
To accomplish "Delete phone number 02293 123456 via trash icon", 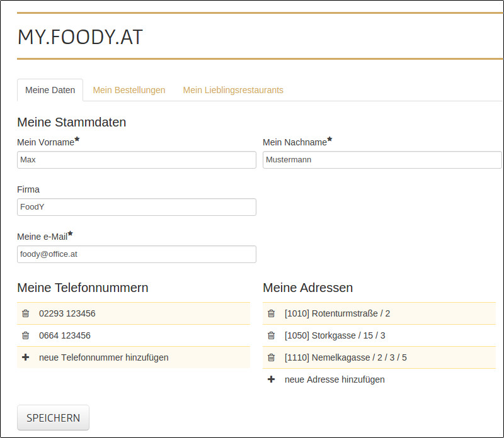I will click(x=26, y=313).
